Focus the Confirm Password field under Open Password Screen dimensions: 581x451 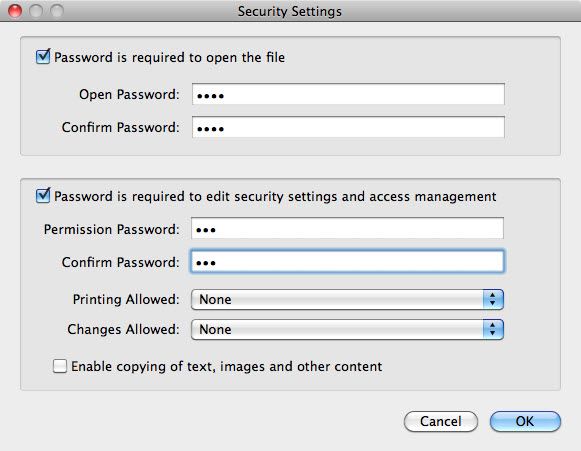tap(348, 127)
